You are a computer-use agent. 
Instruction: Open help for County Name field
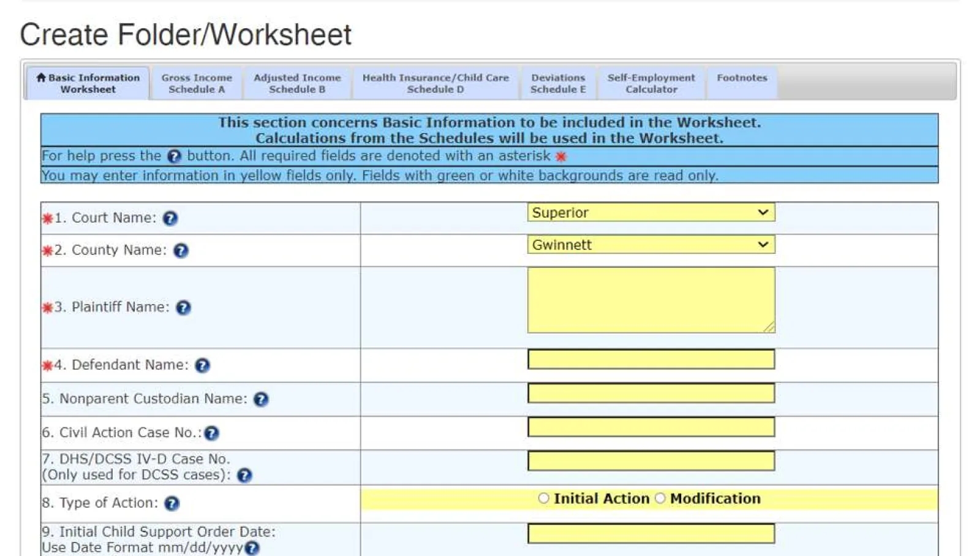181,250
